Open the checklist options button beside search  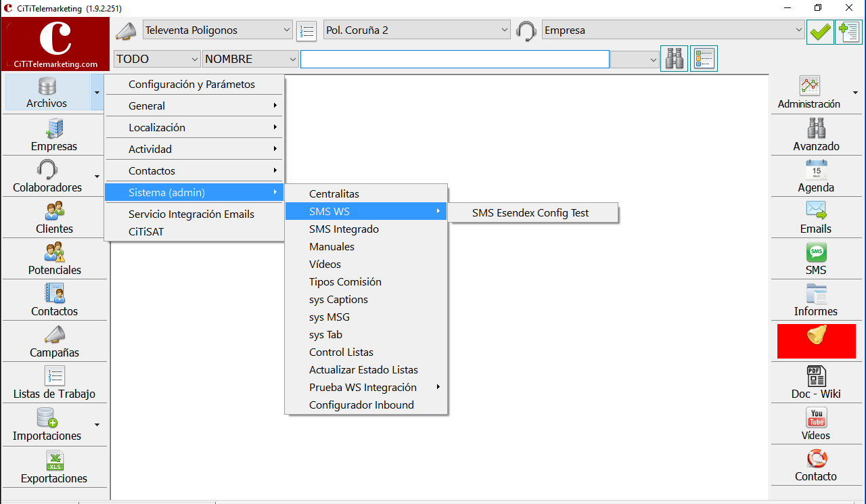[x=704, y=59]
